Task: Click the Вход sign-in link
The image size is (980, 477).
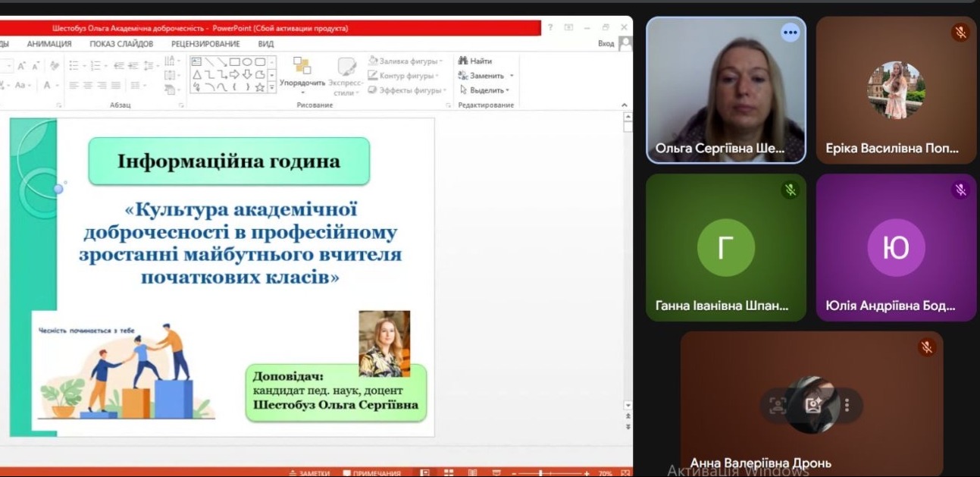Action: tap(606, 44)
